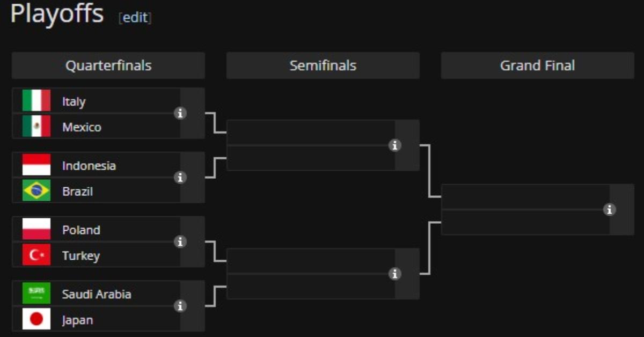The width and height of the screenshot is (644, 337).
Task: Select the Poland team name
Action: pos(81,230)
